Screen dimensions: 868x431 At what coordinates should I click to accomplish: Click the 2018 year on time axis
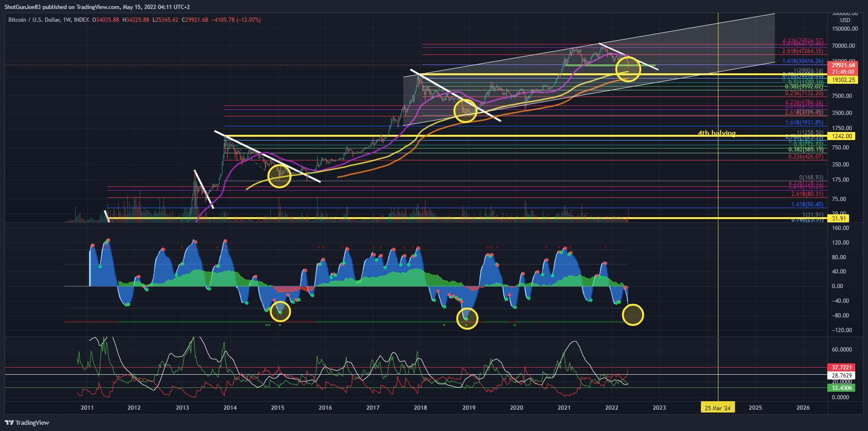(420, 408)
